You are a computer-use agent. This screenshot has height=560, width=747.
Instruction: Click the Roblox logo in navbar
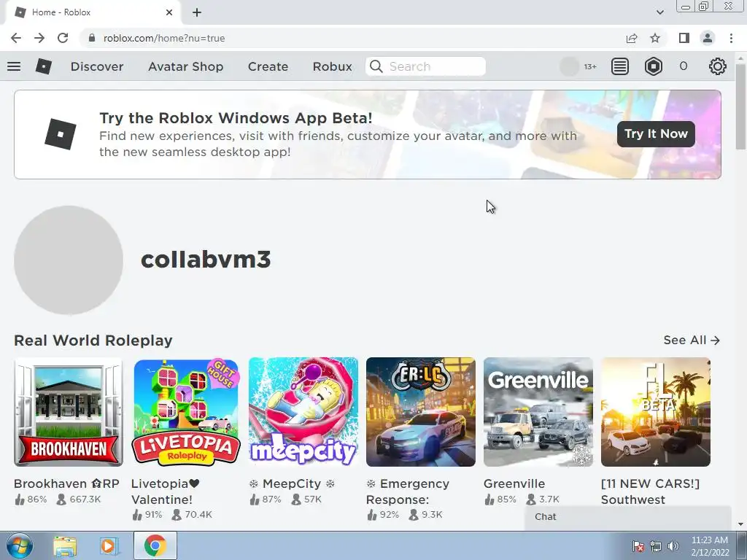point(43,66)
